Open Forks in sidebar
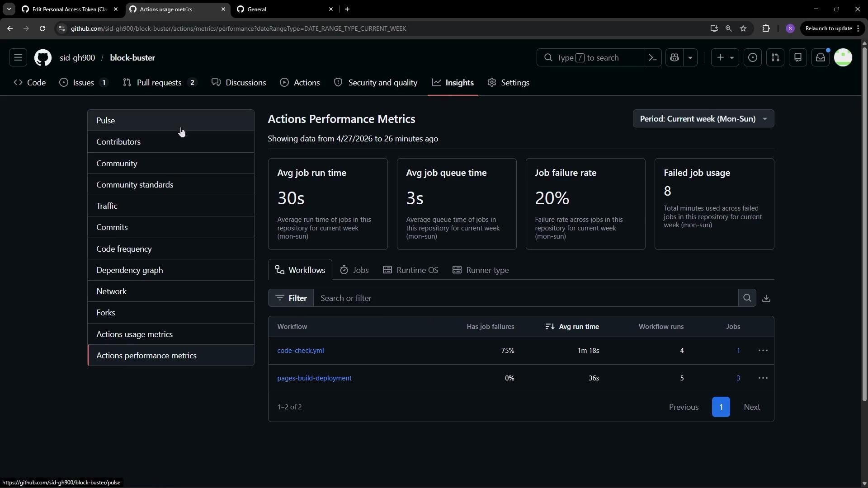The image size is (868, 488). click(171, 313)
